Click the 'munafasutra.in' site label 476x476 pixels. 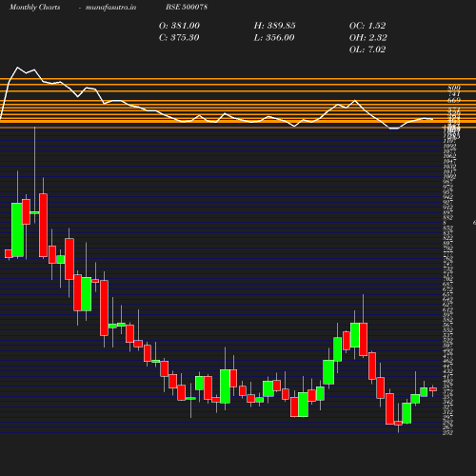pos(110,7)
